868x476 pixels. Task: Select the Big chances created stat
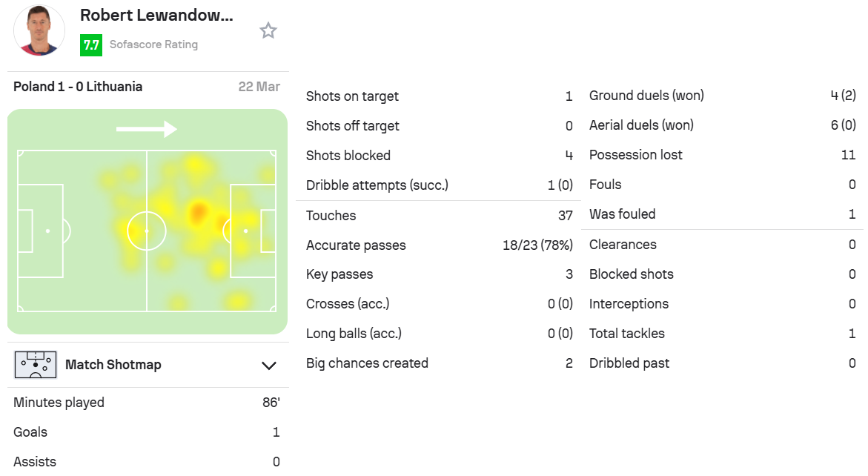pyautogui.click(x=440, y=363)
